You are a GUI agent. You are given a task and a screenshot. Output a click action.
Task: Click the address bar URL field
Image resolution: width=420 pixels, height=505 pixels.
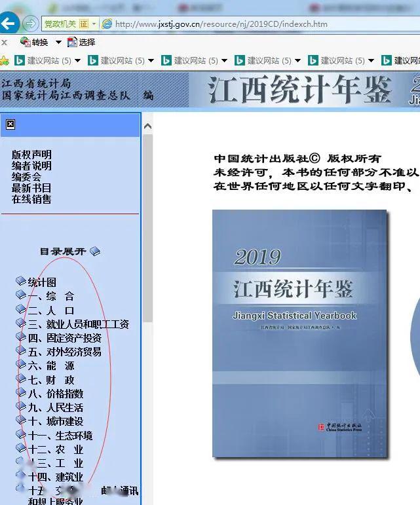tap(221, 24)
